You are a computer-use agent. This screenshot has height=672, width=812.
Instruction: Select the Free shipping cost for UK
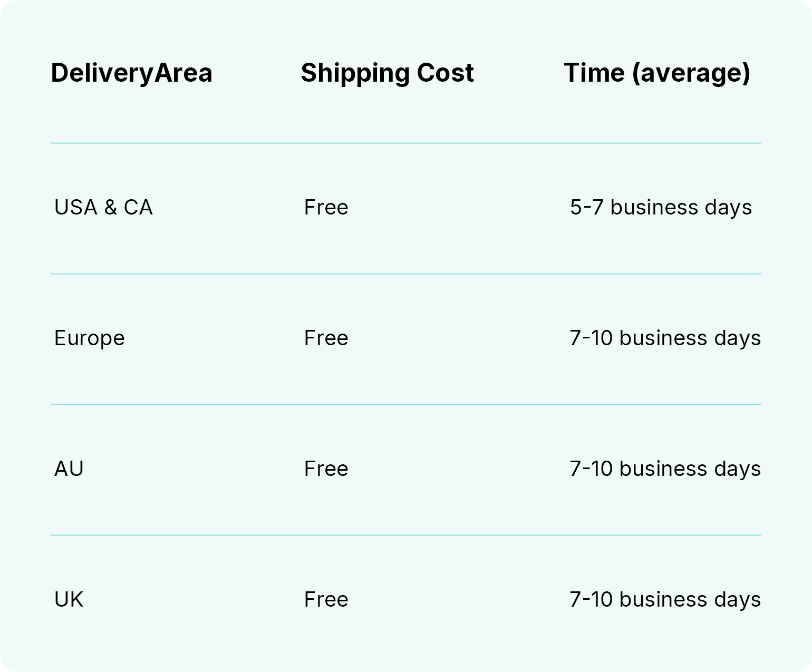(326, 599)
